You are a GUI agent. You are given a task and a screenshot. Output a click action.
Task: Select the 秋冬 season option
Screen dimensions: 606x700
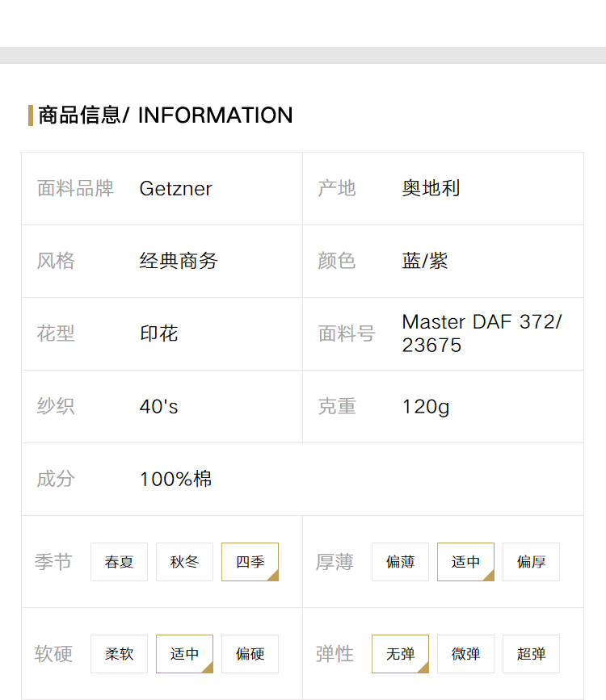pos(184,562)
